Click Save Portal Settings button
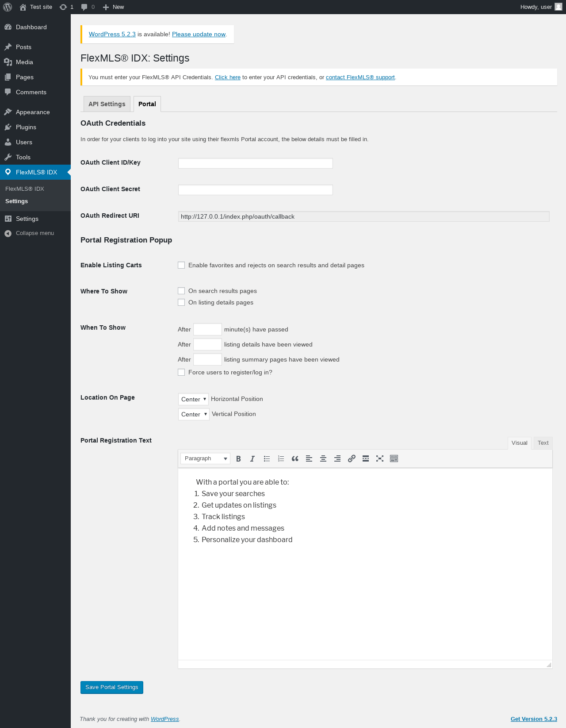 point(112,687)
